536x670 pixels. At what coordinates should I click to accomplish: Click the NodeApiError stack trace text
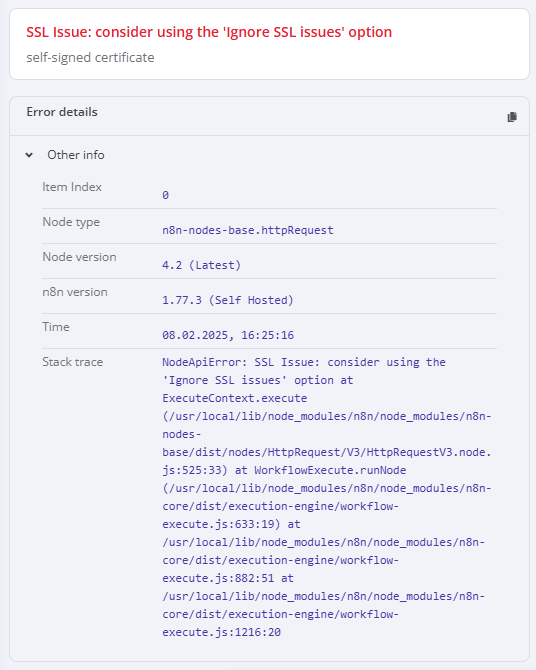coord(327,497)
